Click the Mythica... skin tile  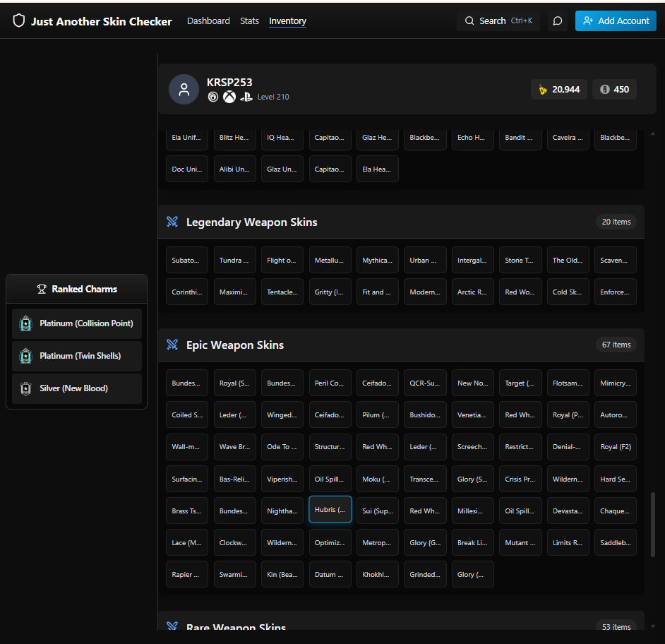tap(378, 260)
